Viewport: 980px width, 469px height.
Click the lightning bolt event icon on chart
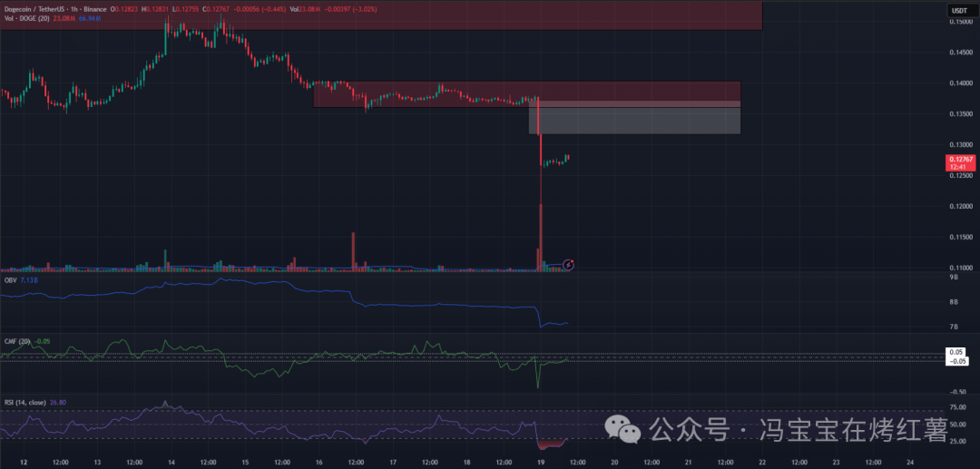(x=569, y=264)
